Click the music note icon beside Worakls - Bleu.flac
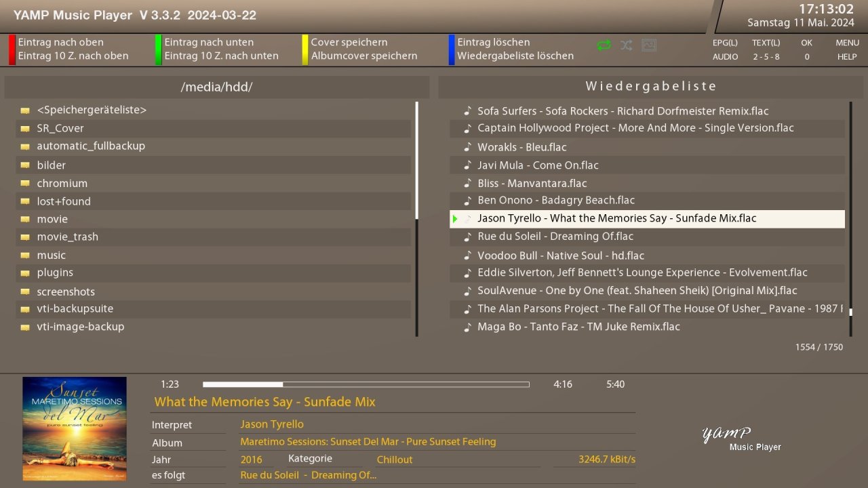 467,147
